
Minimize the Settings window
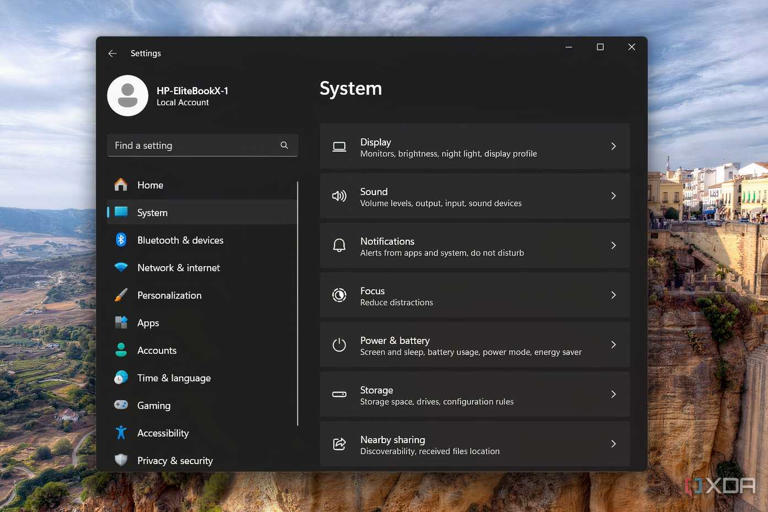point(569,47)
